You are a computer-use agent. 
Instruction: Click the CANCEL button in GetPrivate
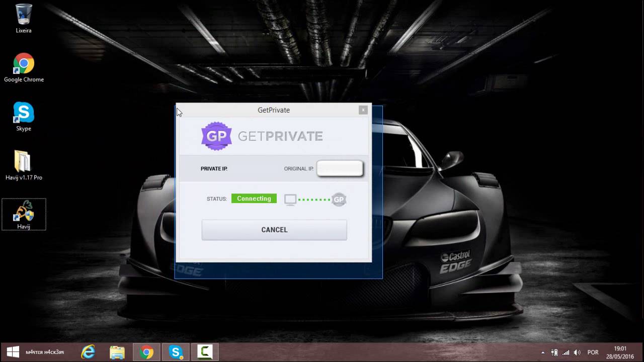(x=274, y=230)
